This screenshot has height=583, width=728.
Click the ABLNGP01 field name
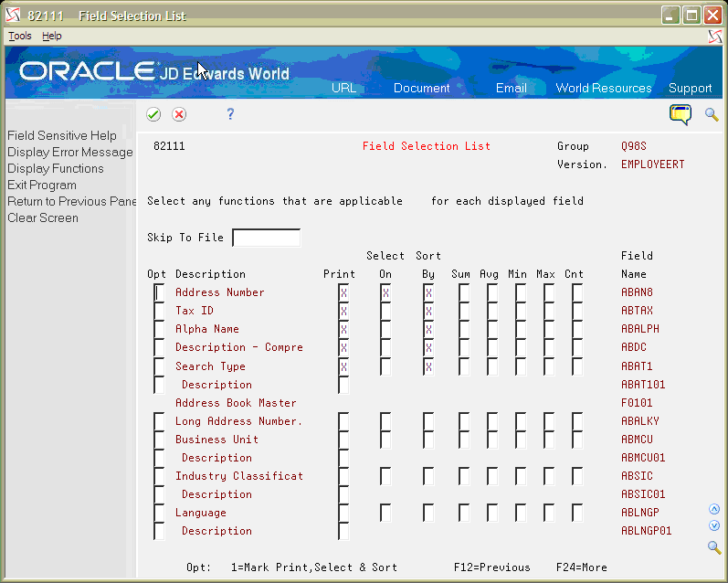pos(647,531)
